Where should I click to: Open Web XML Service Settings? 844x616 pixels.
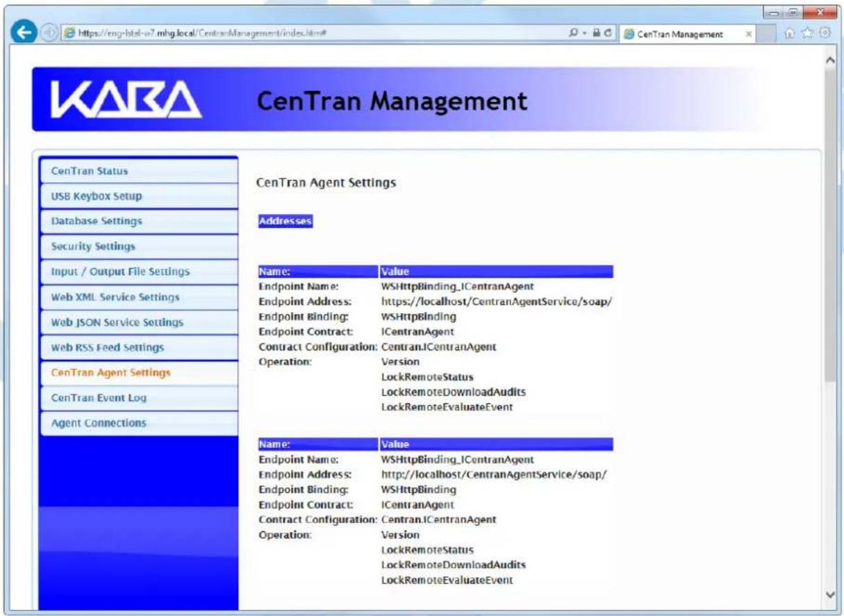[x=139, y=297]
